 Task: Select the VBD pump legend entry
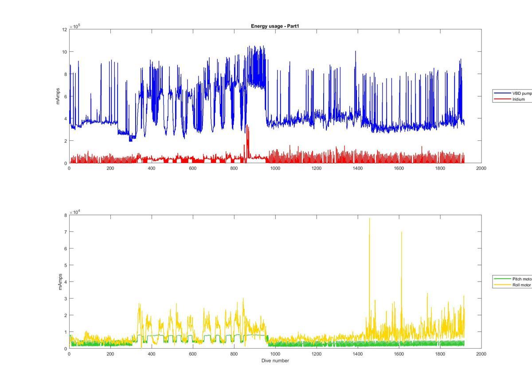pyautogui.click(x=513, y=93)
